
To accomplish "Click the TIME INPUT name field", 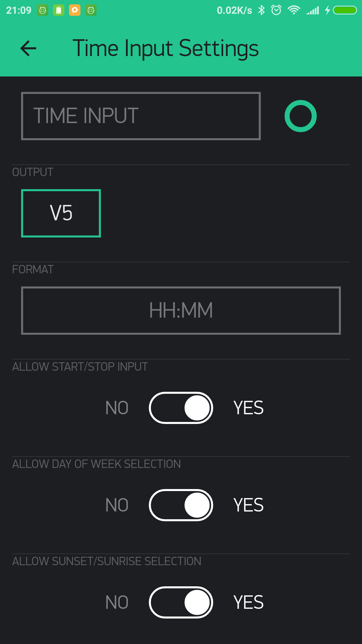I will click(141, 116).
